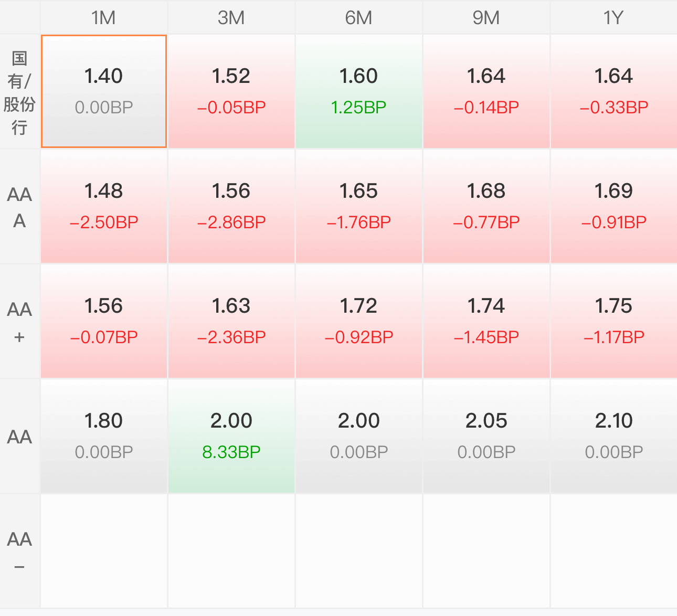Select the 9M column header
Image resolution: width=677 pixels, height=616 pixels.
tap(486, 18)
